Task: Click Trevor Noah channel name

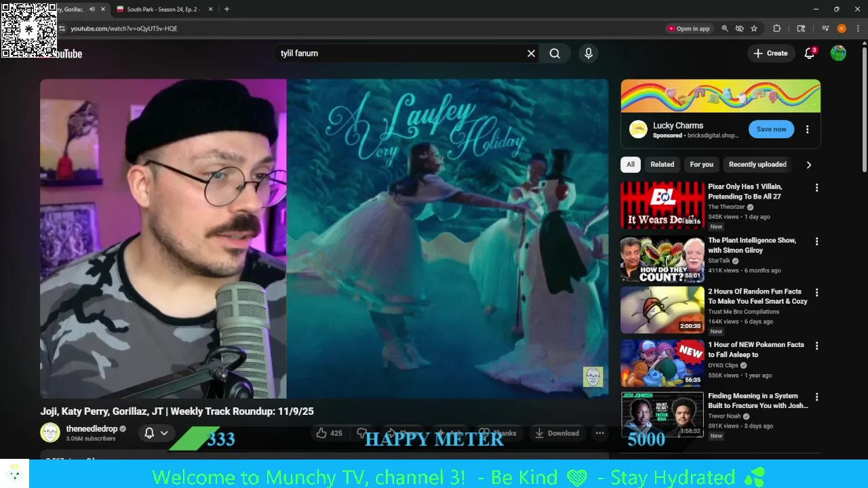Action: pyautogui.click(x=724, y=416)
